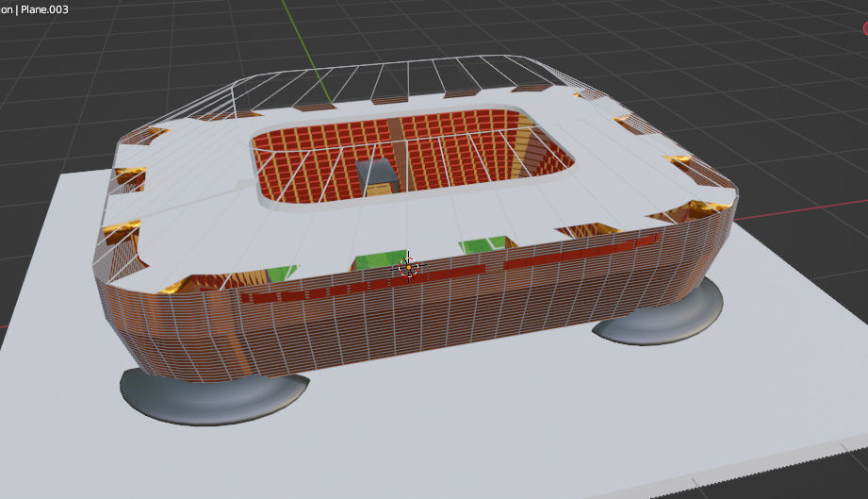Select the grey scoreboard cube inside the stadium
This screenshot has width=868, height=499.
(378, 176)
